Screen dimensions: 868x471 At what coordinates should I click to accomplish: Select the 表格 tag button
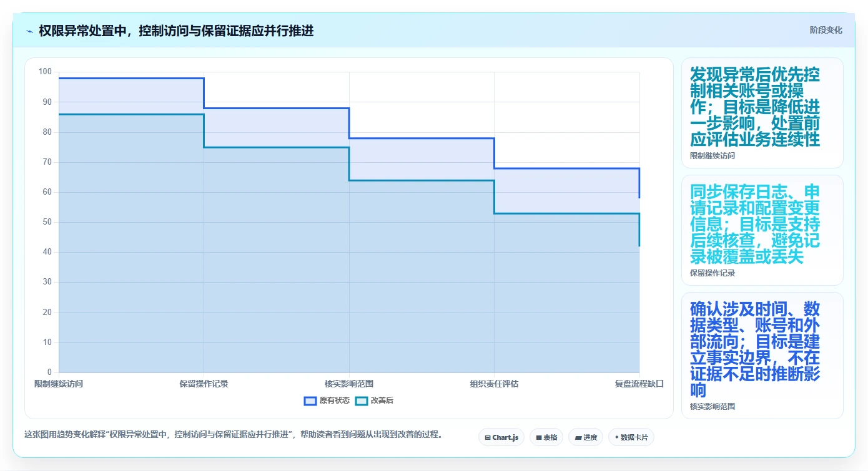[x=546, y=437]
